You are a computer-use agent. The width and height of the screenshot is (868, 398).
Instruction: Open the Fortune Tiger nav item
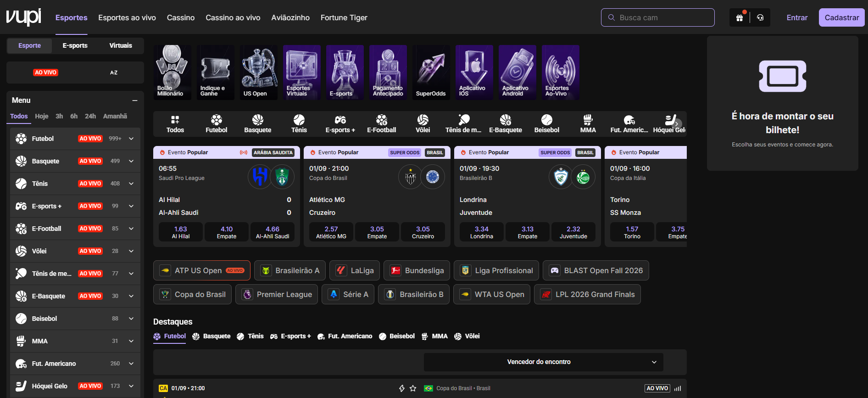click(344, 17)
